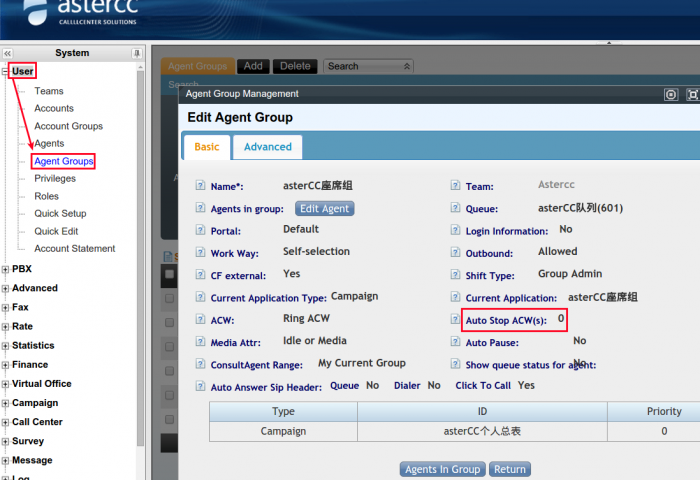Click the help icon beside Name field
The image size is (700, 480).
point(200,186)
